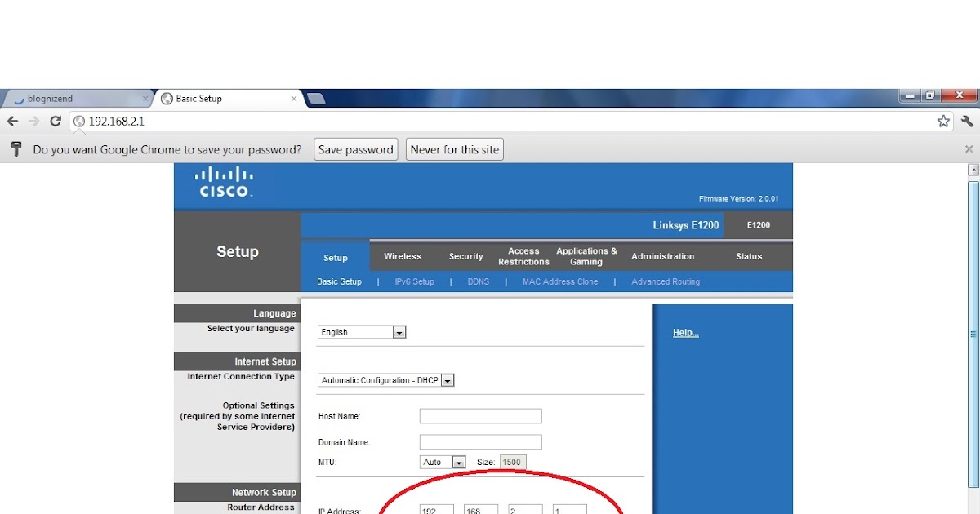
Task: Open the MAC Address Clone sub-tab
Action: [x=560, y=281]
